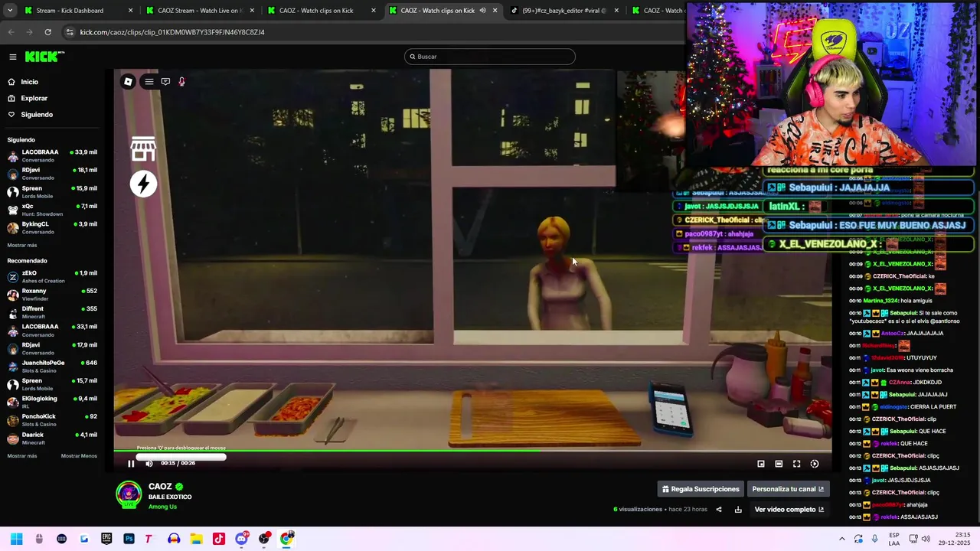The width and height of the screenshot is (980, 551).
Task: Show hidden system tray icons chevron
Action: pos(842,539)
